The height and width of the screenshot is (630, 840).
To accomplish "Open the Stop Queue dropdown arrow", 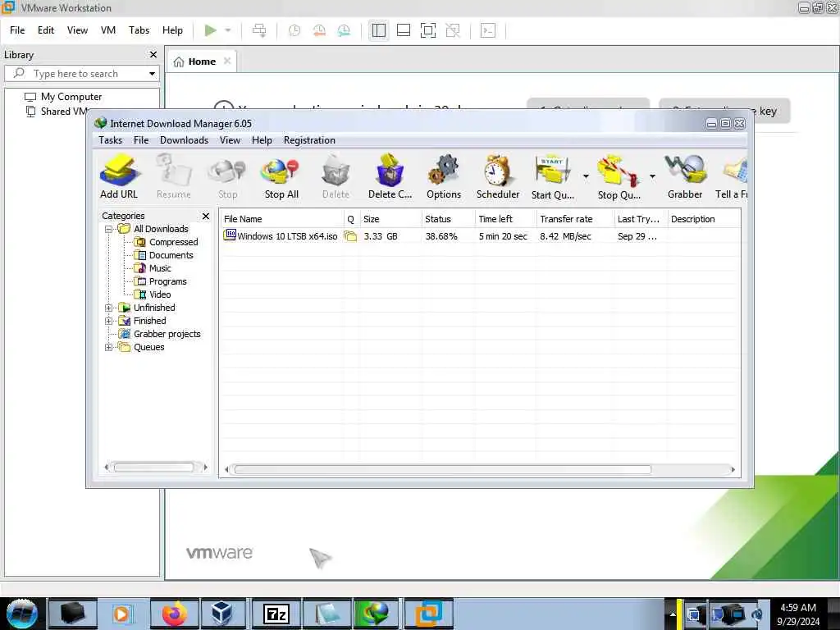I will [652, 176].
